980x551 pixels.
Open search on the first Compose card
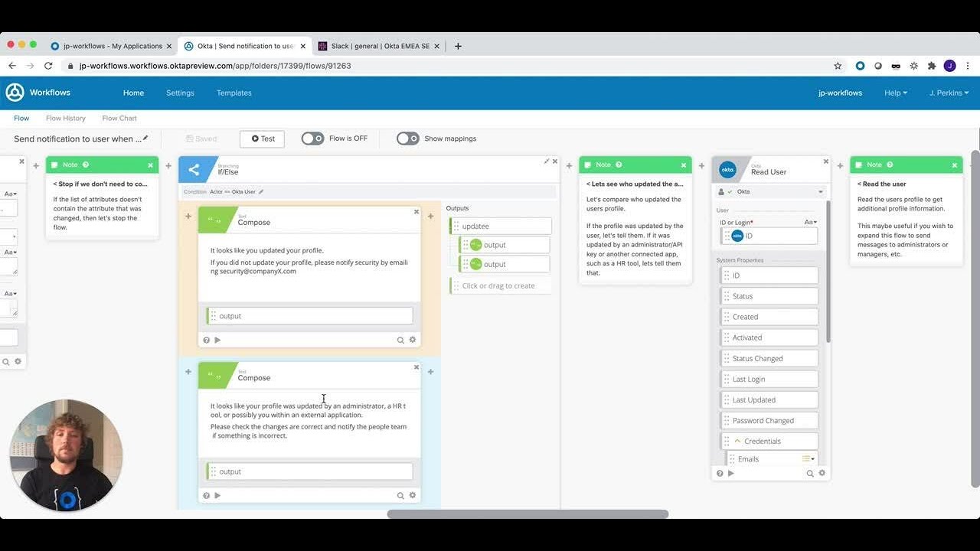[x=400, y=340]
